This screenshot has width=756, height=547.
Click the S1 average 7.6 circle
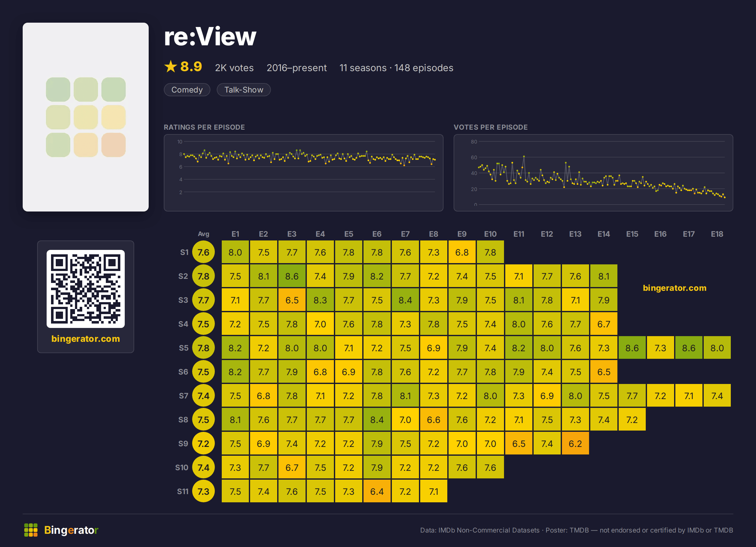(203, 252)
